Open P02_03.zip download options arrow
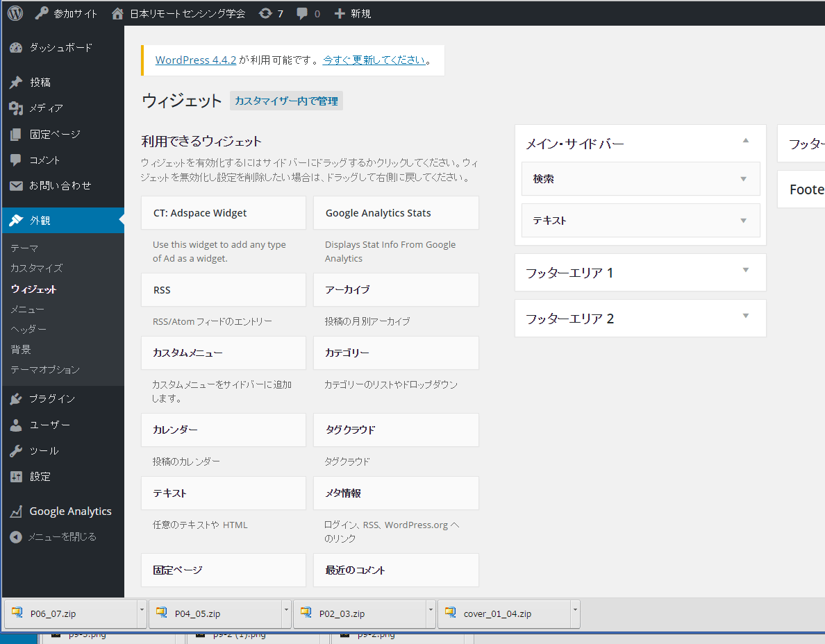This screenshot has height=644, width=825. tap(431, 613)
